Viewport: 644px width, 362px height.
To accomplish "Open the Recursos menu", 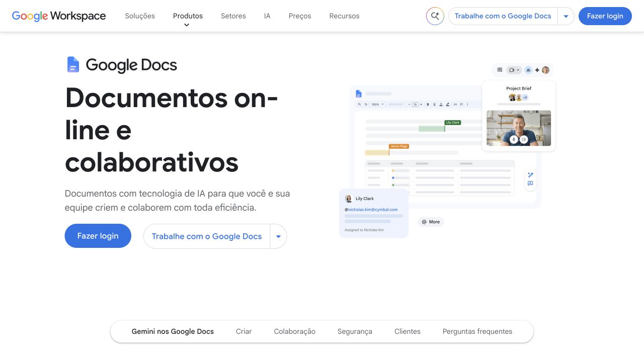I will pyautogui.click(x=344, y=16).
